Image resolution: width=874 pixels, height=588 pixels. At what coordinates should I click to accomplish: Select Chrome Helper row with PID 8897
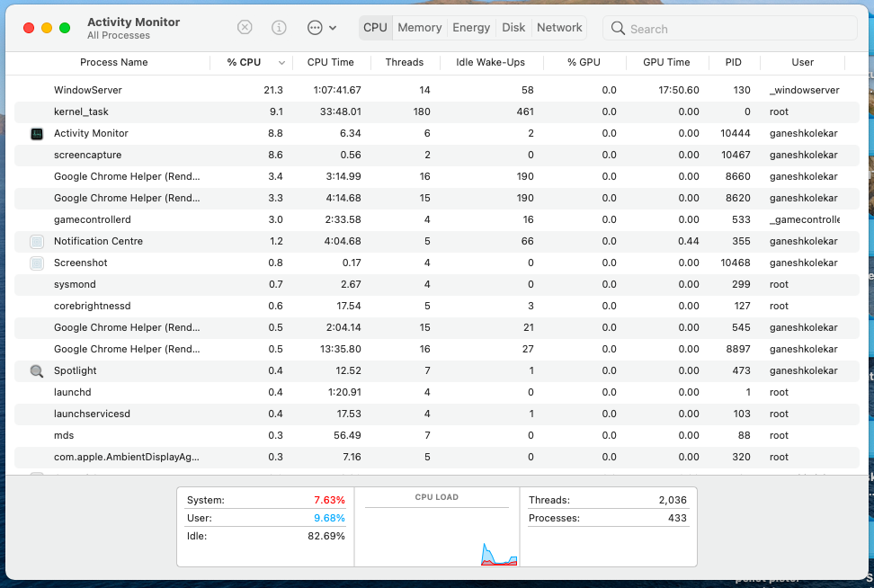click(x=436, y=350)
